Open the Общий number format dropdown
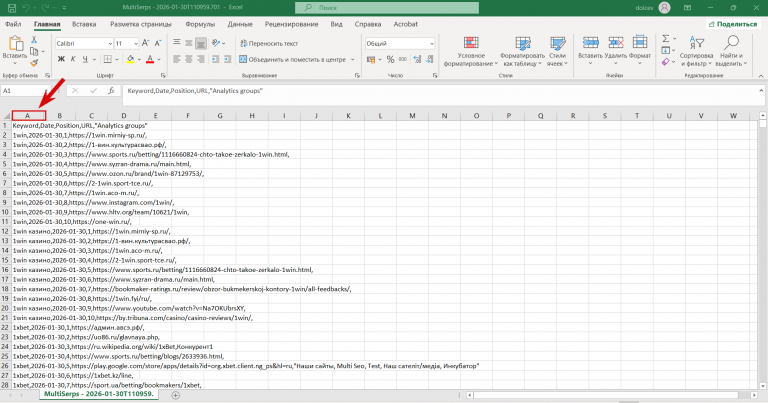 point(432,44)
